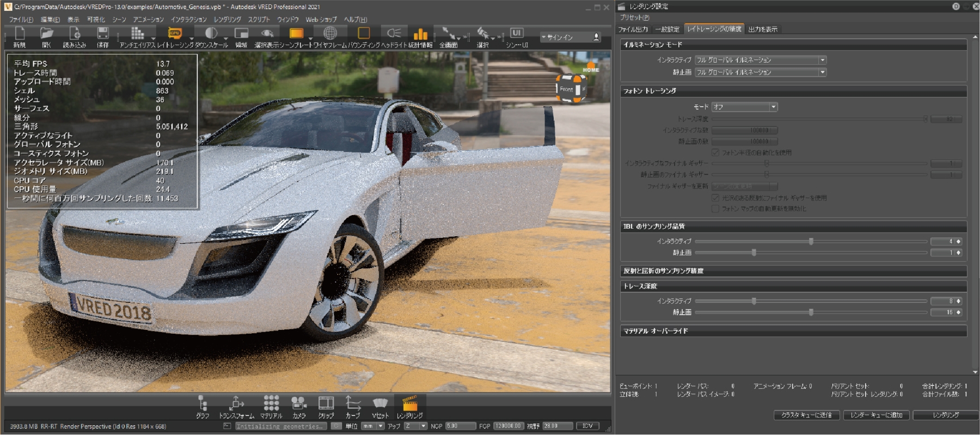Adjust IBL インタラクティブ sampling slider
980x435 pixels.
[x=811, y=241]
